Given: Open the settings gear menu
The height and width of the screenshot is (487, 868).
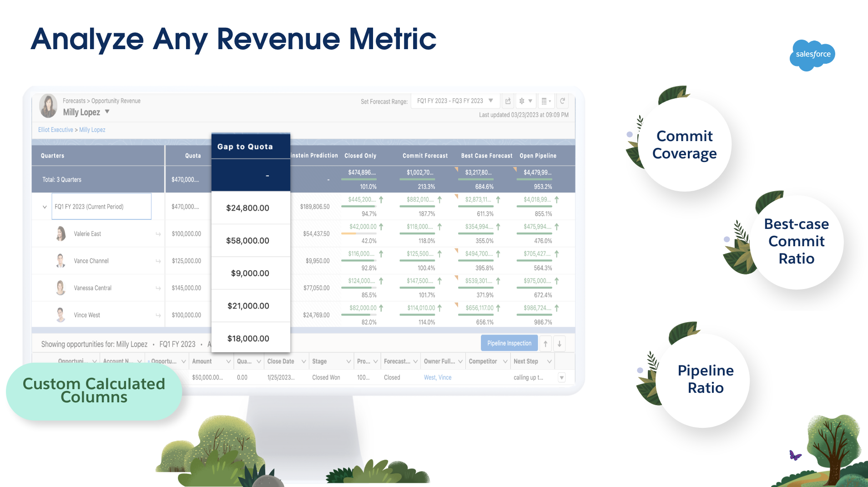Looking at the screenshot, I should click(525, 101).
